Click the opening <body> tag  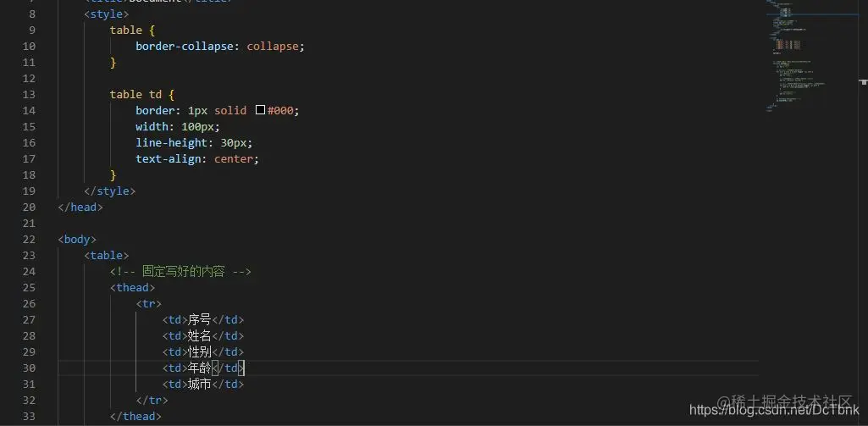[x=77, y=240]
